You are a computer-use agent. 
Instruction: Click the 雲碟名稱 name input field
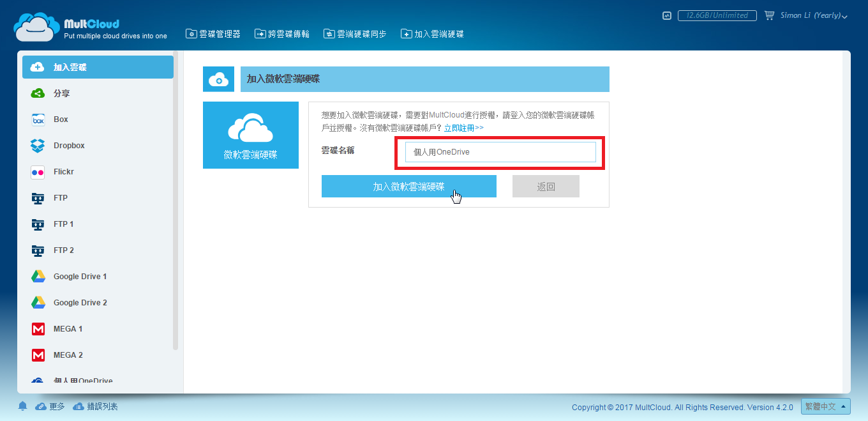500,152
